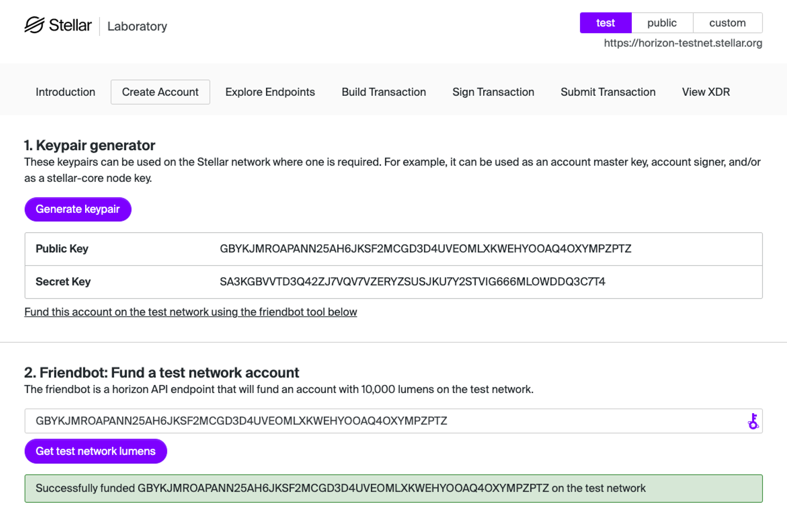This screenshot has width=787, height=532.
Task: Select the Secret Key value
Action: [x=412, y=282]
